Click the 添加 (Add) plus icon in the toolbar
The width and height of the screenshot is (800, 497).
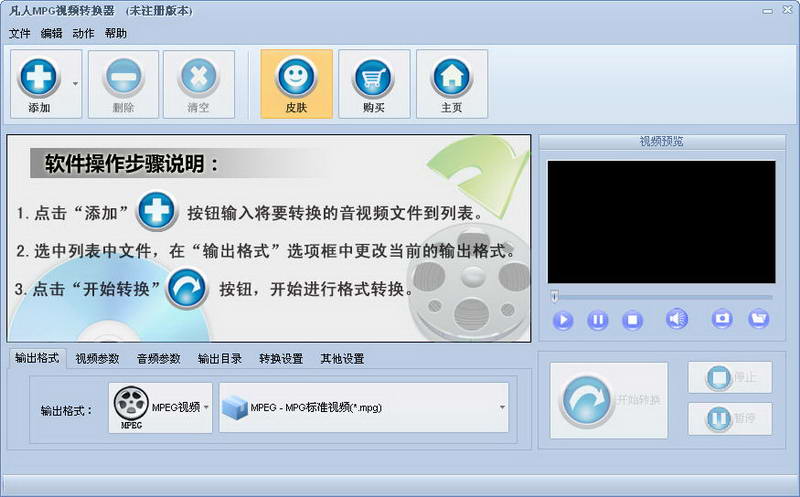tap(39, 78)
